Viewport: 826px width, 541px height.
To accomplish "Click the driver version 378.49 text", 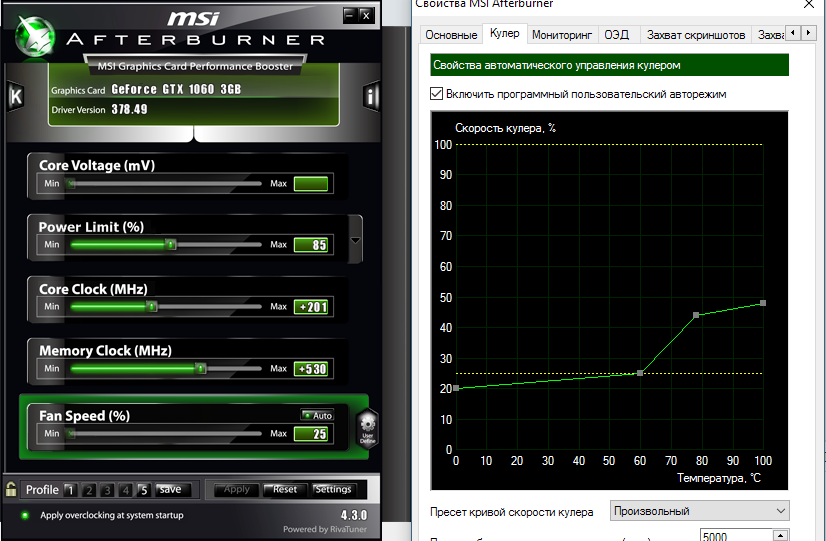I will tap(129, 110).
